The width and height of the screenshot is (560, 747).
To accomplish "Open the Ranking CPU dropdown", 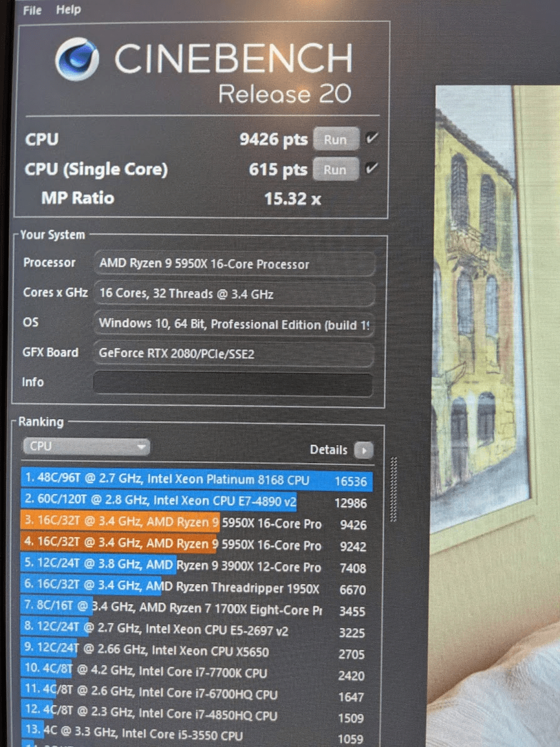I will 86,446.
